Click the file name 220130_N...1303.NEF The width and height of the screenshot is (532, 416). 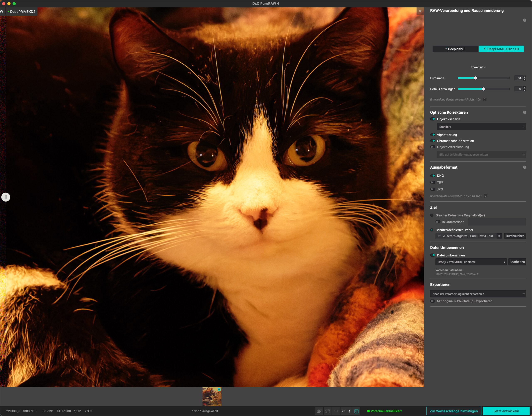tap(21, 411)
